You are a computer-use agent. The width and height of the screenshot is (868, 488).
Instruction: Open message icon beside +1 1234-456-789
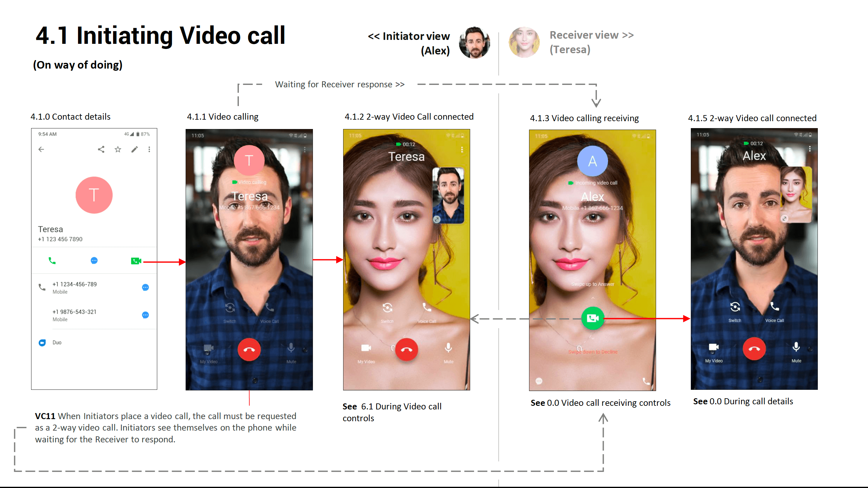[x=145, y=287]
